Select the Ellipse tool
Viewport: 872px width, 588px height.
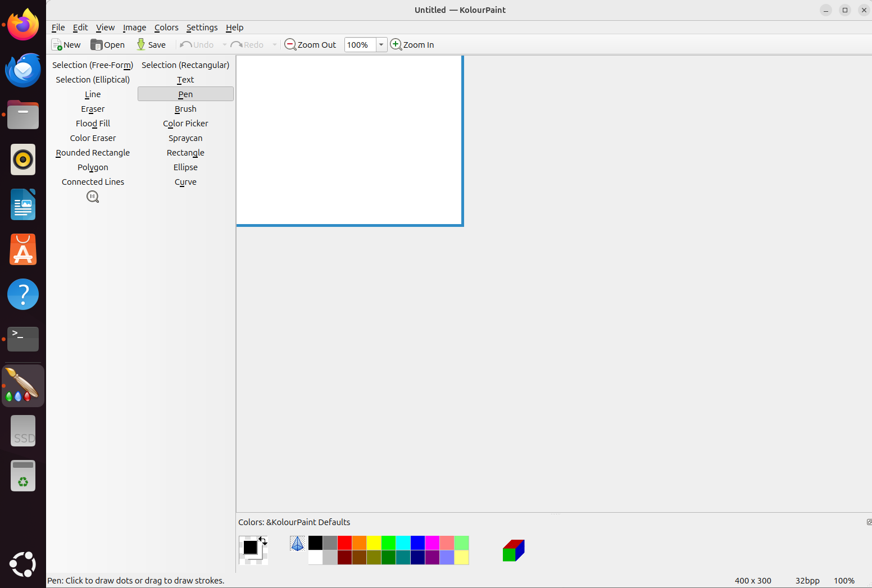click(185, 167)
